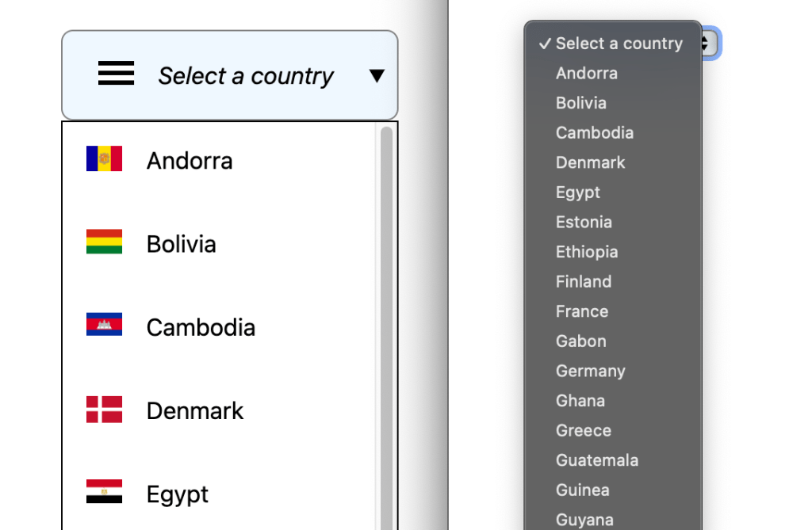Screen dimensions: 812x530
Task: Click the Bolivia flag icon
Action: (x=104, y=242)
